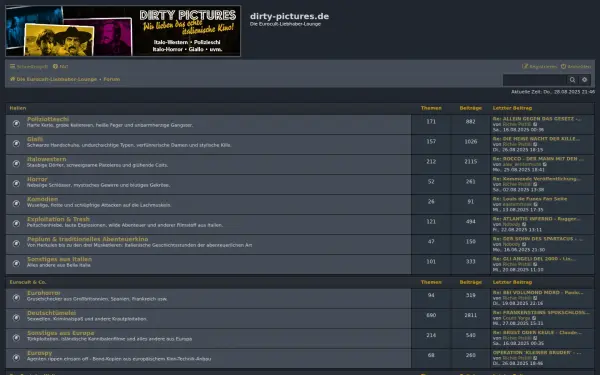
Task: View latest post icon in Horror row
Action: click(x=535, y=184)
